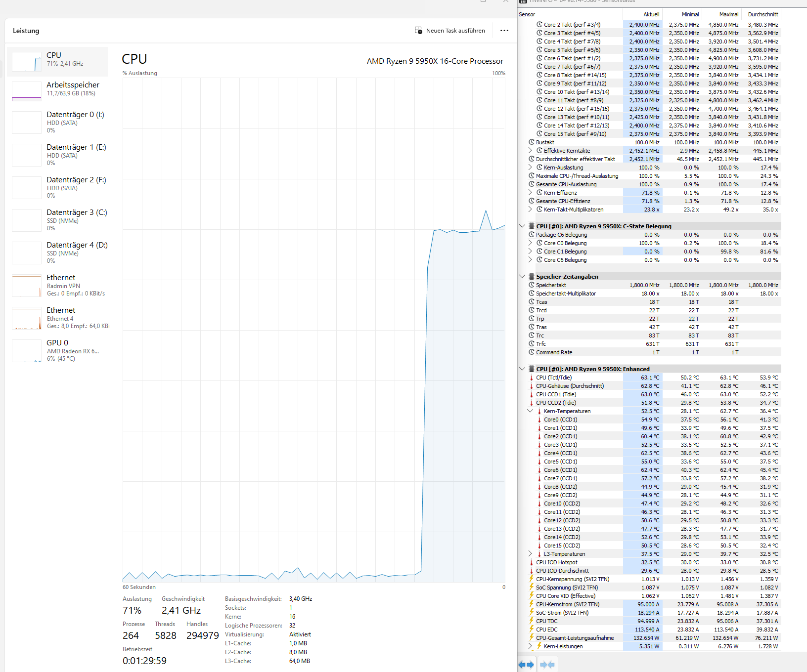The width and height of the screenshot is (807, 672).
Task: Select the Core15 (CCD2) temperature row
Action: (649, 546)
